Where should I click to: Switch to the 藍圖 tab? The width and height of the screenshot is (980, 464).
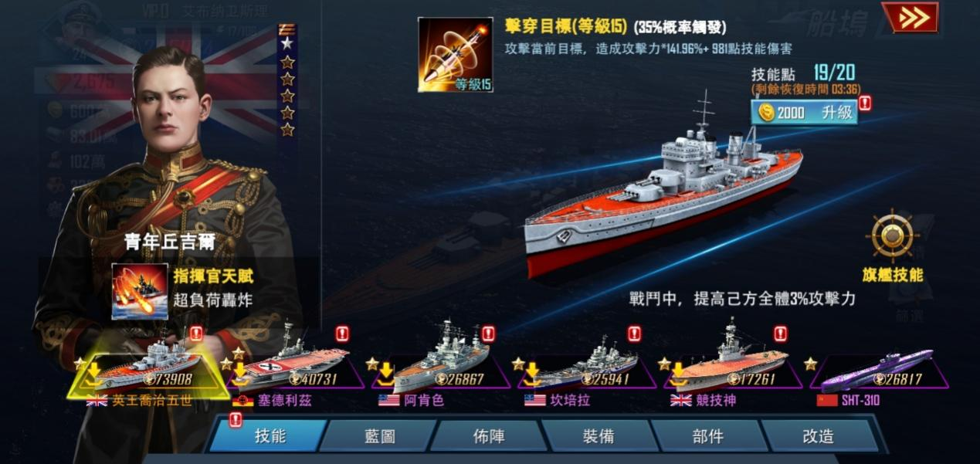click(380, 436)
